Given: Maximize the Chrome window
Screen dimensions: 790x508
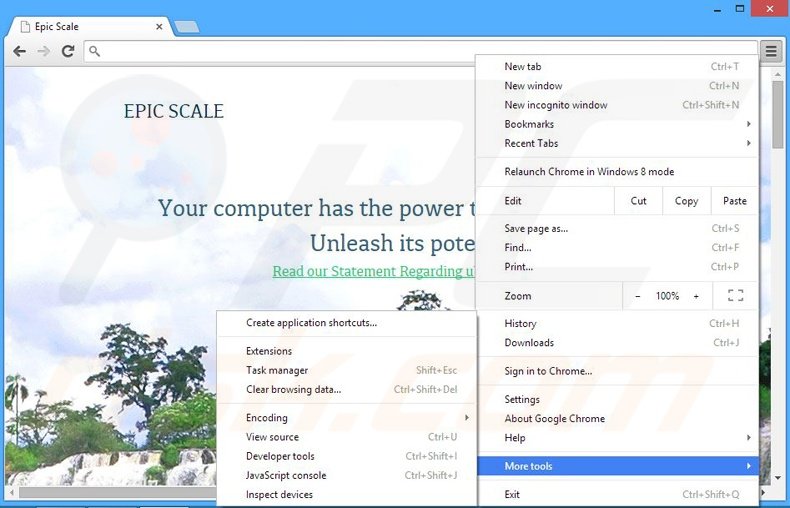Looking at the screenshot, I should tap(740, 9).
